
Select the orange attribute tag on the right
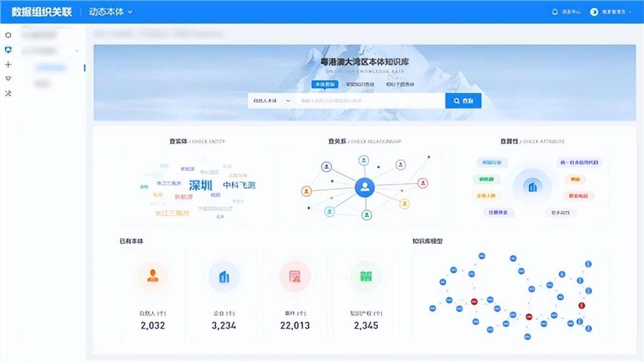(575, 179)
